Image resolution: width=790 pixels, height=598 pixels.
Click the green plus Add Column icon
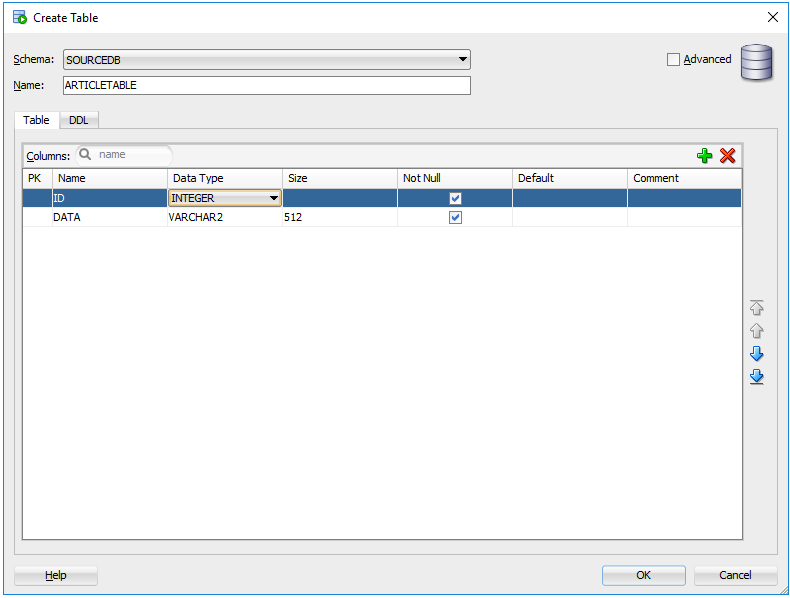[705, 155]
